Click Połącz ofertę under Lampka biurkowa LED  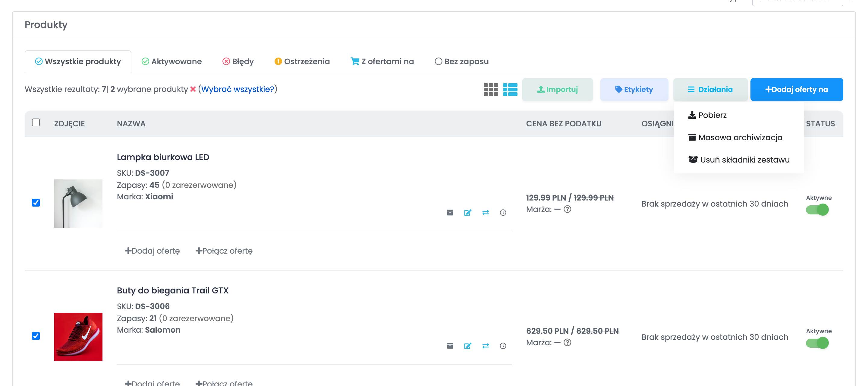click(x=224, y=251)
